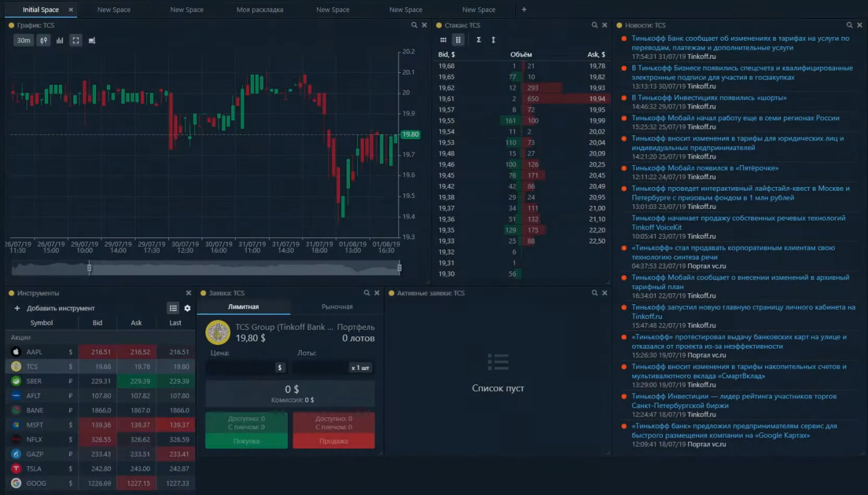This screenshot has height=495, width=868.
Task: Click bid price 19,35 in order book
Action: point(446,230)
